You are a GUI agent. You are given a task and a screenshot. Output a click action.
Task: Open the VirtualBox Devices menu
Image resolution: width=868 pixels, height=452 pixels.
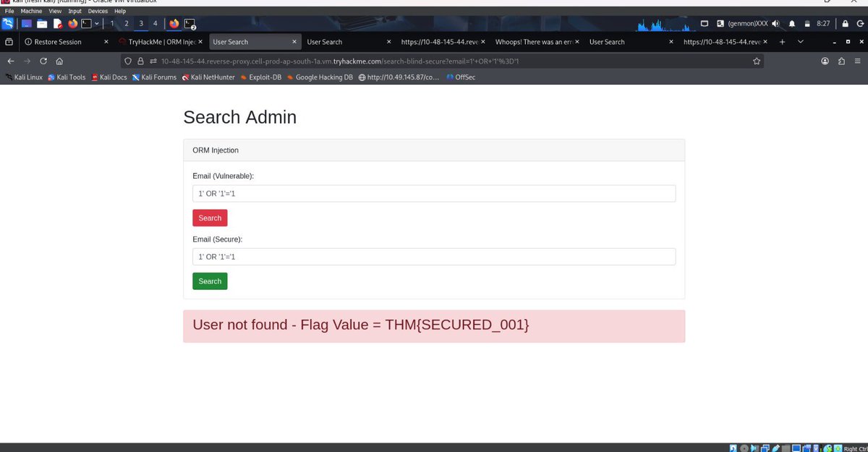98,11
